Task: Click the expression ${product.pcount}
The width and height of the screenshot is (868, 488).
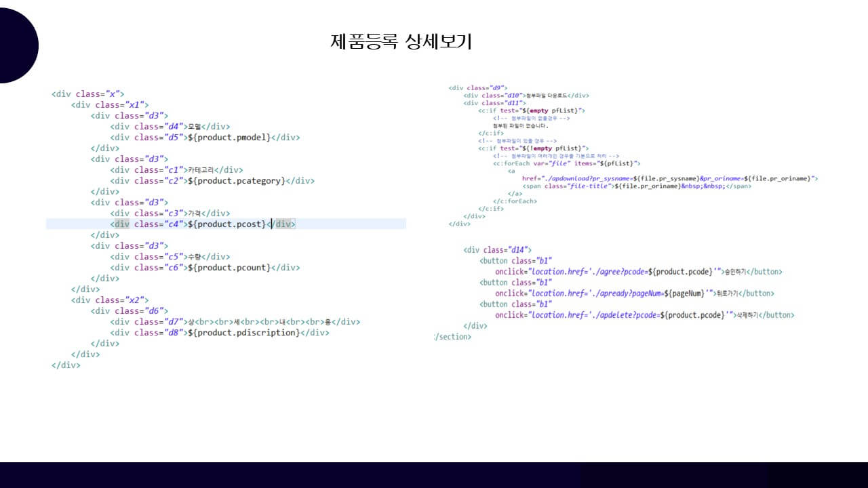Action: [x=229, y=268]
